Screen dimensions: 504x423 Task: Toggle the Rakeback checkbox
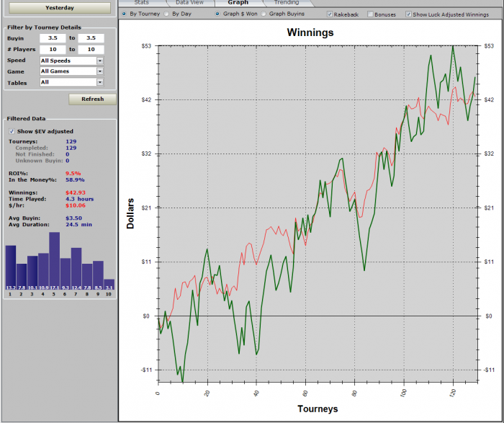coord(330,14)
